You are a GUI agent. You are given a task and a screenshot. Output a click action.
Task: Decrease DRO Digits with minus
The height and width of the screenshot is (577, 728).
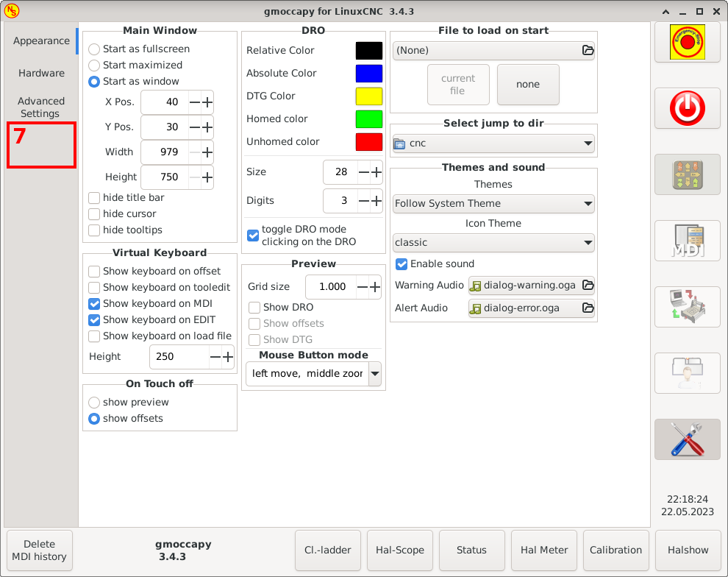pos(364,201)
